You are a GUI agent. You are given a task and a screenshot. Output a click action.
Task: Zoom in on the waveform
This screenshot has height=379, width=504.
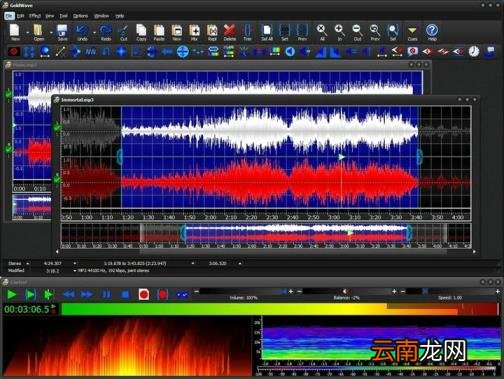point(340,31)
